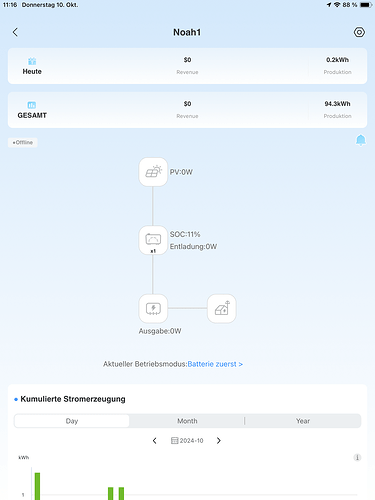375x500 pixels.
Task: Tap the Noah1 page title
Action: [187, 32]
